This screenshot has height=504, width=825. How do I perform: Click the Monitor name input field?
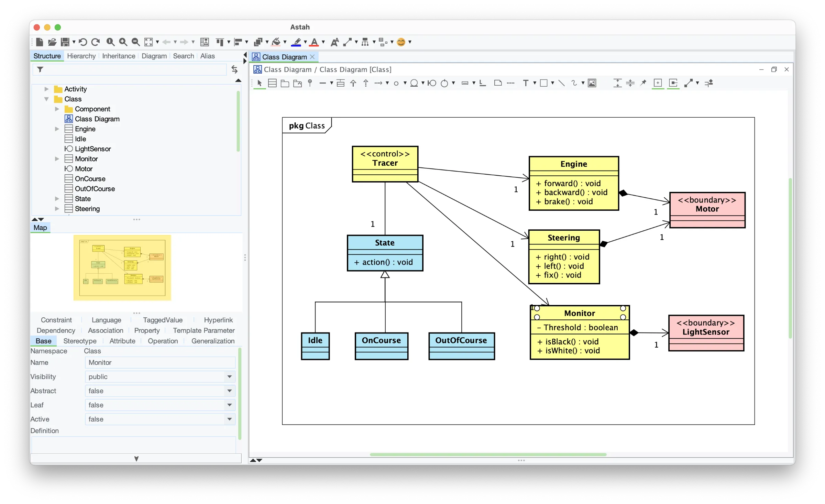[159, 362]
